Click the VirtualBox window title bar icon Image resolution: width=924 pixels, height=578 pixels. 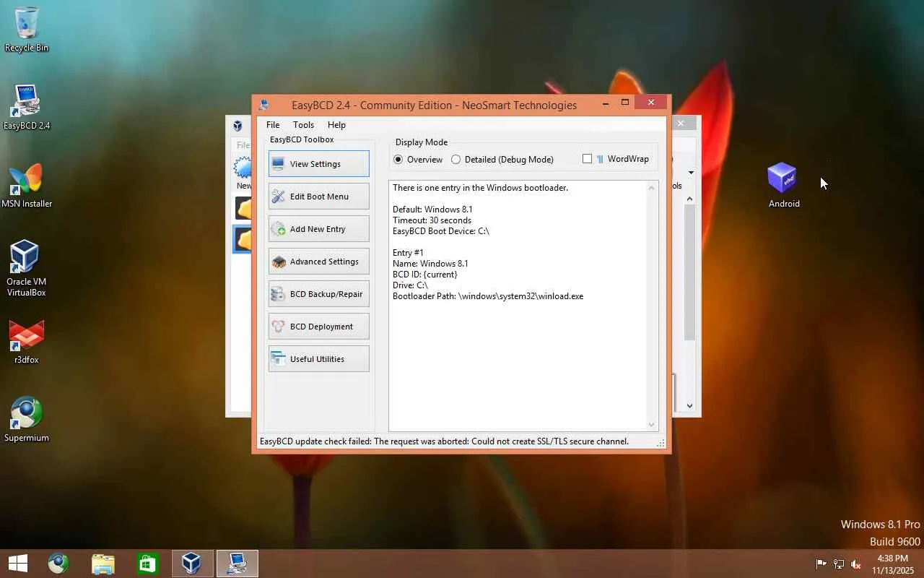(x=237, y=126)
